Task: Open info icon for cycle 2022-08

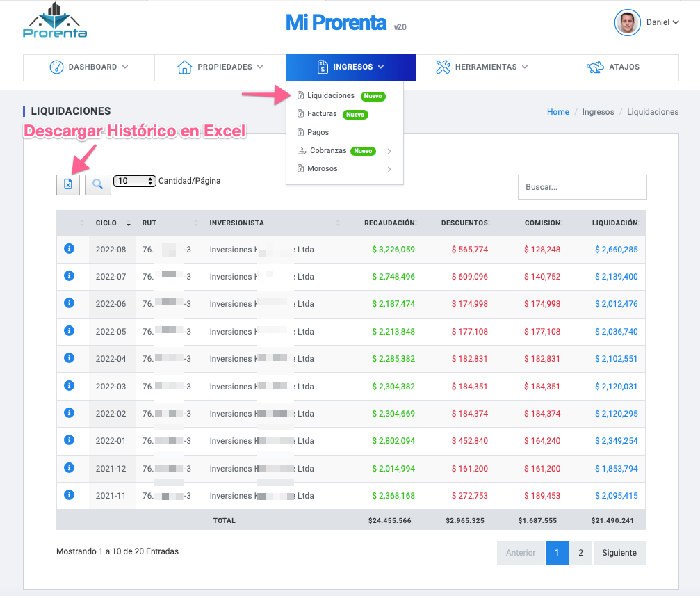Action: click(69, 248)
